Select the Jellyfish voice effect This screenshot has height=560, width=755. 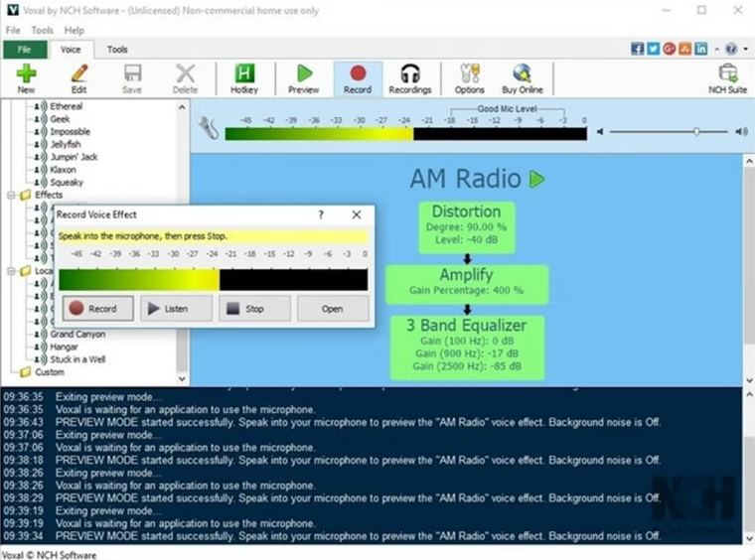click(67, 144)
